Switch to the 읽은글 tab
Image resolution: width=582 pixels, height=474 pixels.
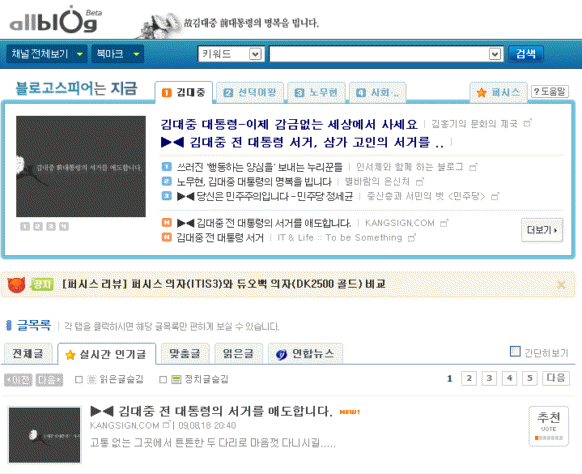[238, 354]
